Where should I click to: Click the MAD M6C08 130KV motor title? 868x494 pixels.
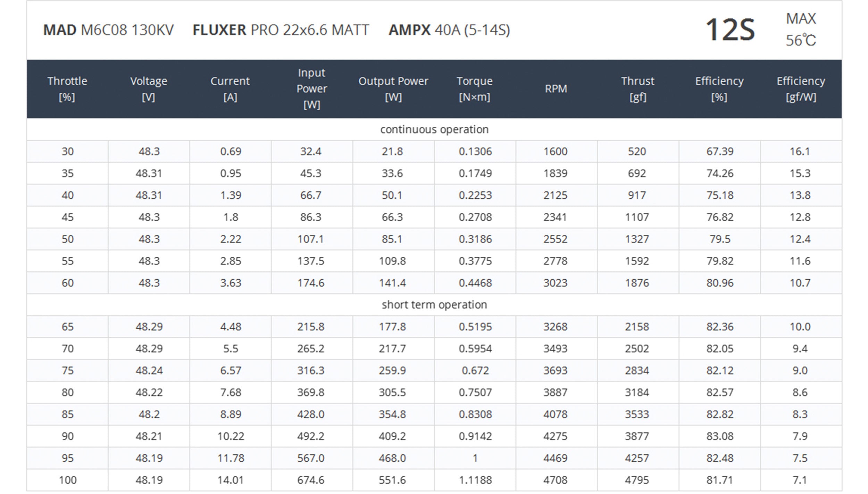pyautogui.click(x=108, y=30)
